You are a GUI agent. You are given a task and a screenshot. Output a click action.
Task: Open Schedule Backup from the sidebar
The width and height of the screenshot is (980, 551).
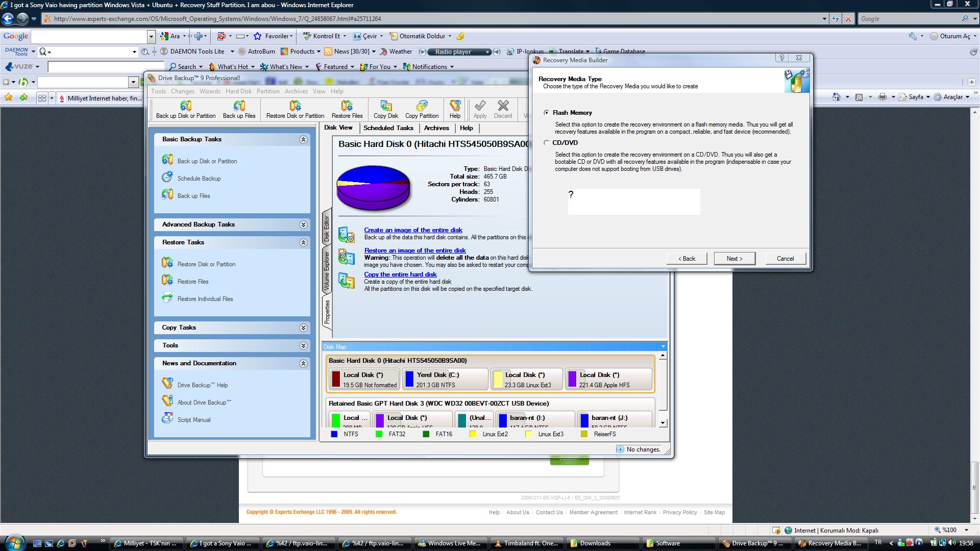click(199, 178)
